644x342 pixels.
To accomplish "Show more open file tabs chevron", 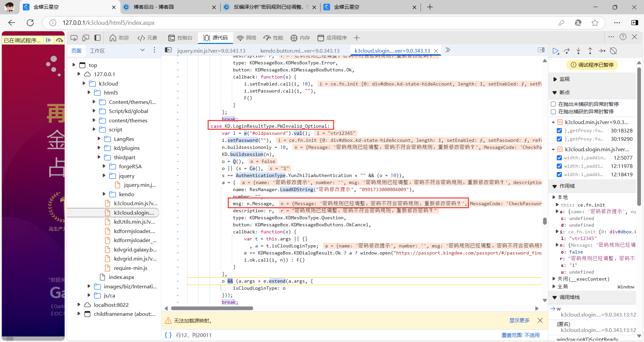I will point(448,50).
